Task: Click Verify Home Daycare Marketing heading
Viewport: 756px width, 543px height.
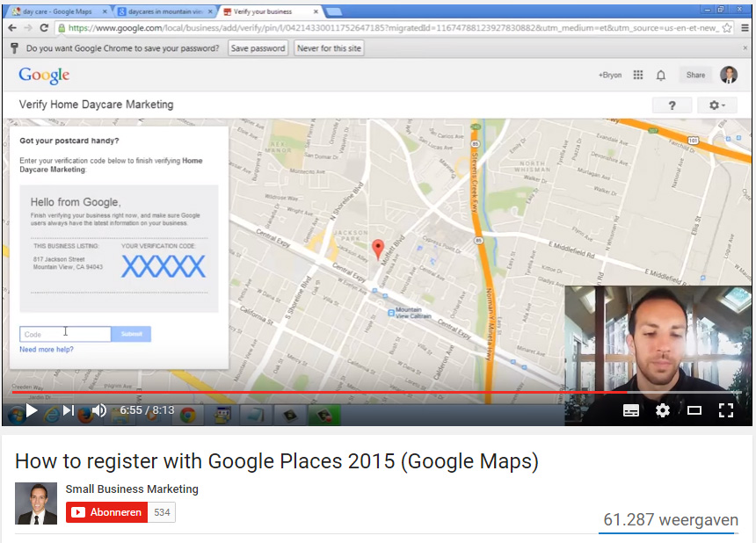Action: [x=97, y=105]
